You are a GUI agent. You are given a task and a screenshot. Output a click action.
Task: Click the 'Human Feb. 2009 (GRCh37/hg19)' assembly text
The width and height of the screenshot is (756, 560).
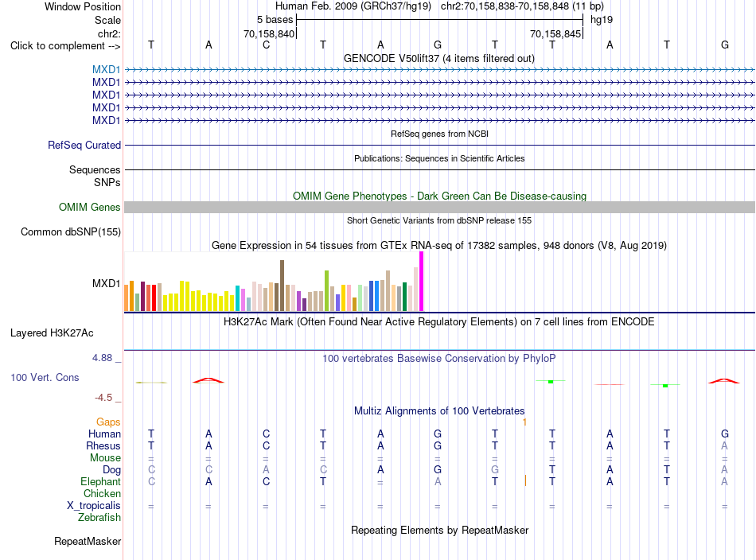pyautogui.click(x=353, y=6)
